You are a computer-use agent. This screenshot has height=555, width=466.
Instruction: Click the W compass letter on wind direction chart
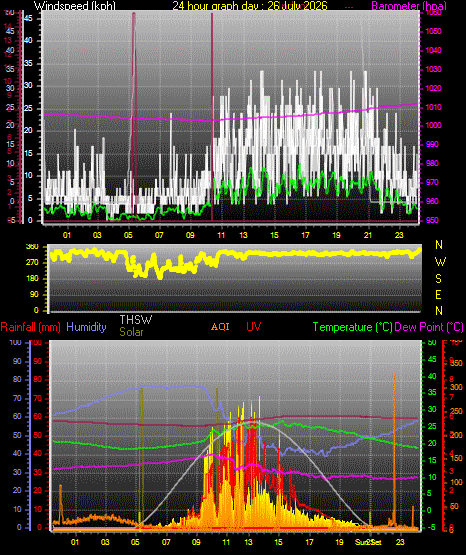click(440, 262)
